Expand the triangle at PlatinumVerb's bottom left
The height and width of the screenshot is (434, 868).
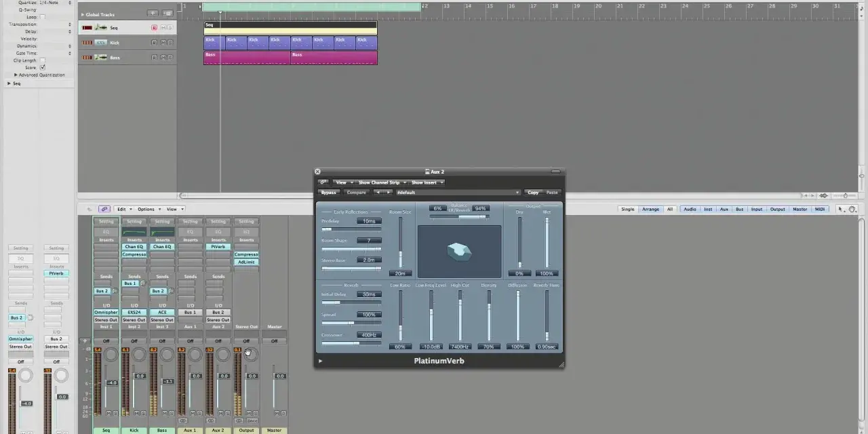tap(320, 361)
